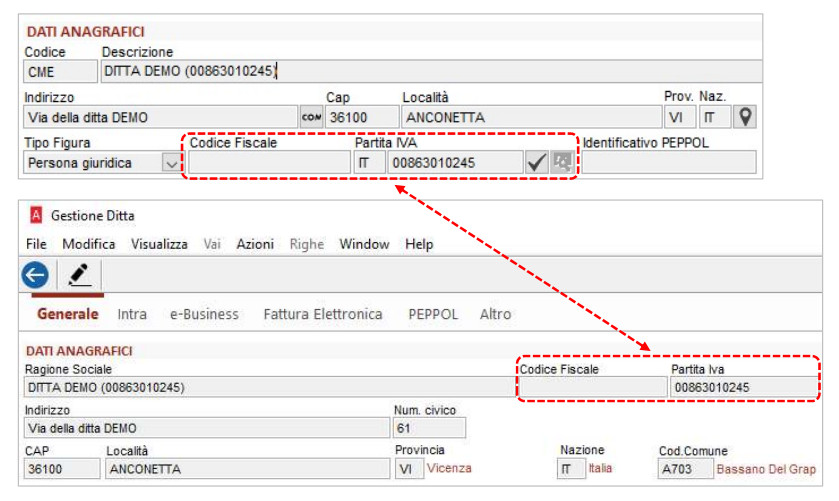839x501 pixels.
Task: Click the Identificativo PEPPOL field
Action: (669, 162)
